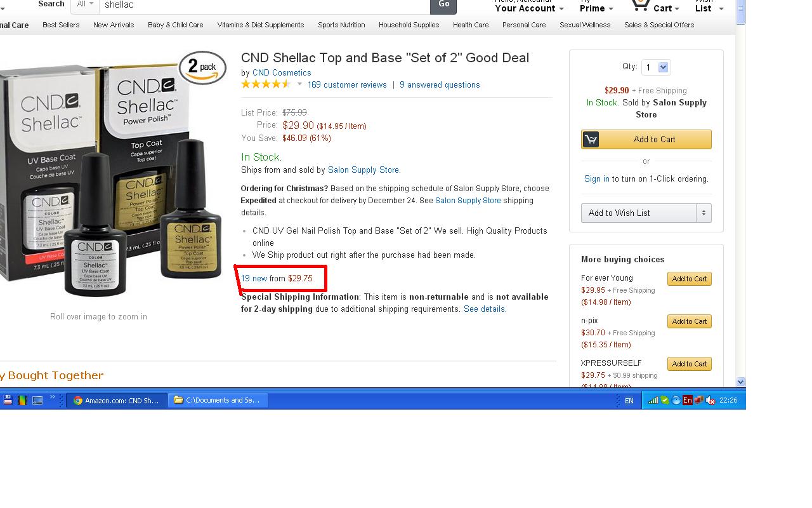Click the cart icon on Add to Cart button

pyautogui.click(x=591, y=139)
